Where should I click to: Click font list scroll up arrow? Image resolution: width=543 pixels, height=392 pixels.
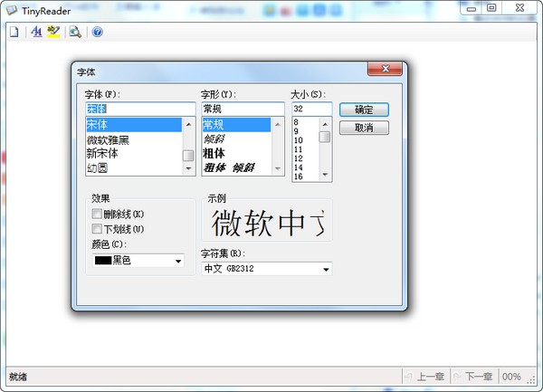(189, 124)
